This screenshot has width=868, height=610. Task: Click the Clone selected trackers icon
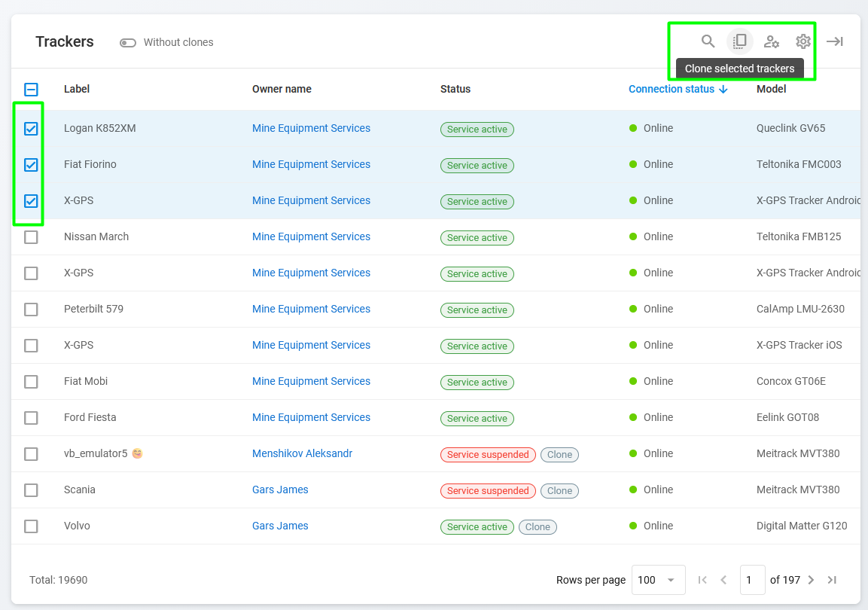[x=739, y=41]
